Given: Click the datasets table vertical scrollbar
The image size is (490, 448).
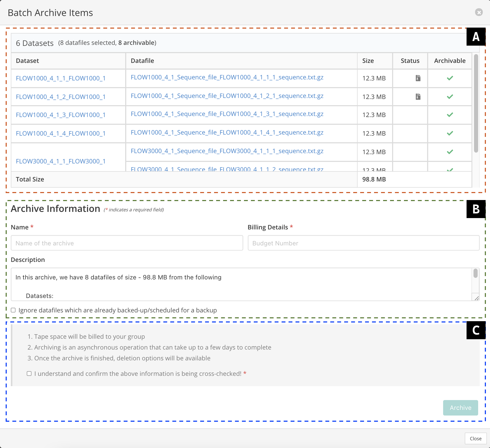Looking at the screenshot, I should pos(476,103).
